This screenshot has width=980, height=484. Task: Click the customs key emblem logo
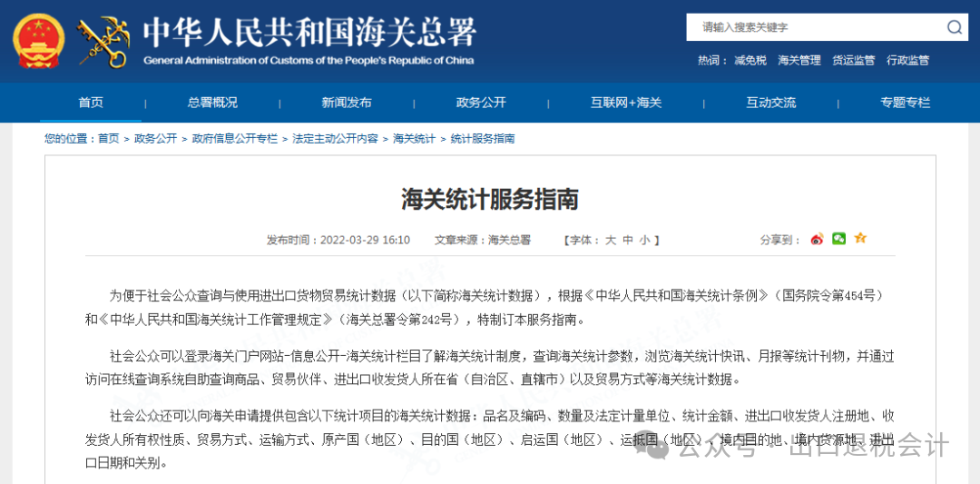[103, 42]
